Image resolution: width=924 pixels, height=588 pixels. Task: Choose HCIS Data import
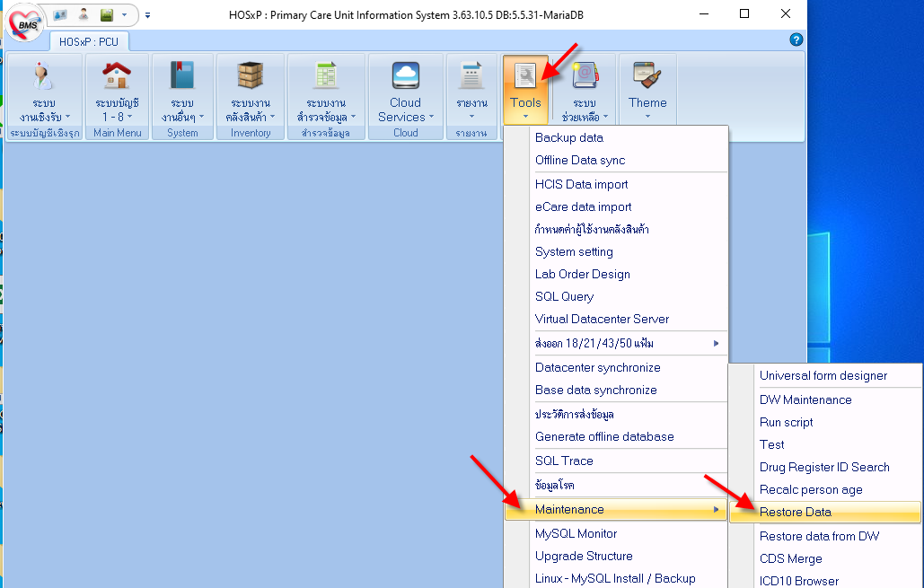point(616,184)
